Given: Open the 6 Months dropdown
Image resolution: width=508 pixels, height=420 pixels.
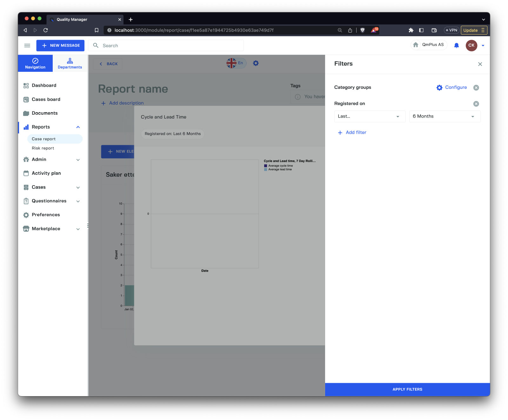Looking at the screenshot, I should (444, 117).
